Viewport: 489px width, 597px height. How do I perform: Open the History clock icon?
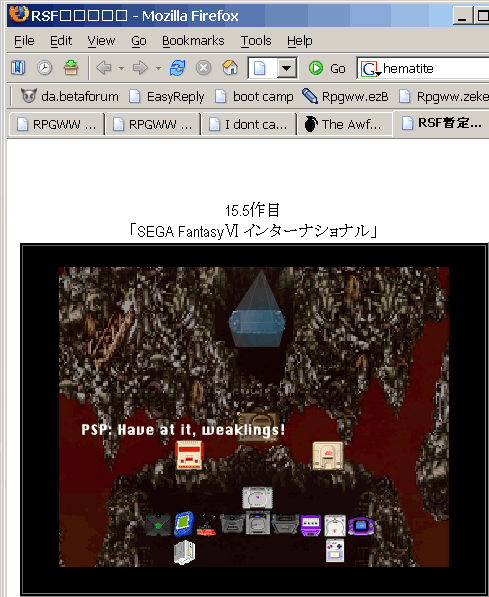45,68
